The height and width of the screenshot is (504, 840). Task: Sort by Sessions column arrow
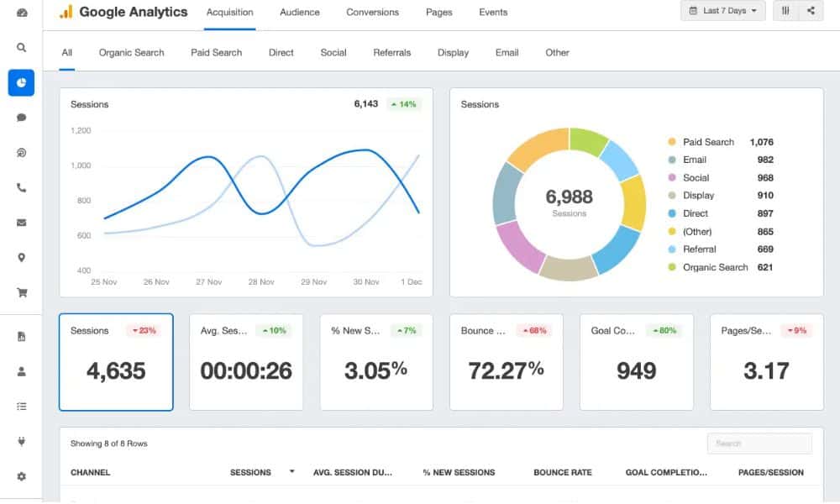[x=291, y=472]
